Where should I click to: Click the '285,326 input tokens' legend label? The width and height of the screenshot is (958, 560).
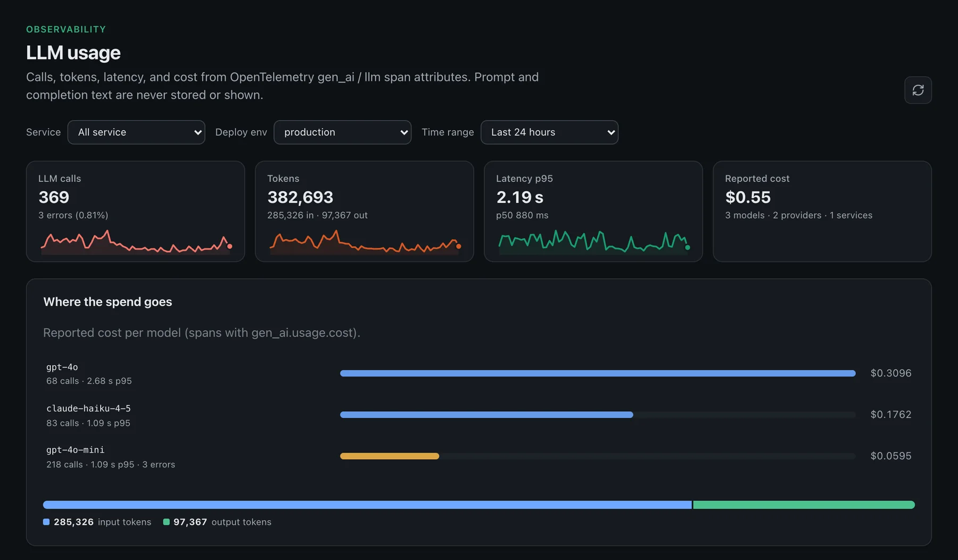click(x=102, y=522)
